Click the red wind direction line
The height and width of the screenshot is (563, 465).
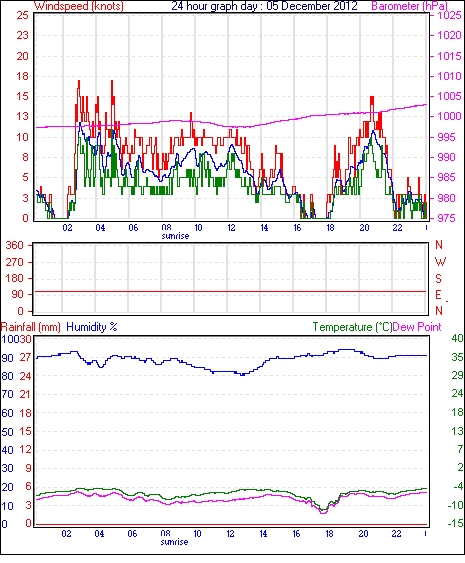[231, 292]
